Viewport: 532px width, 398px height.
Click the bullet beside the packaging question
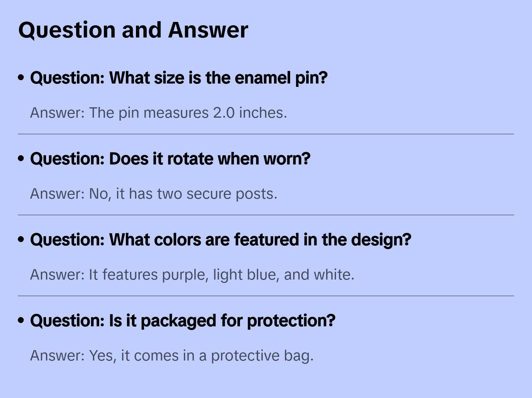pos(21,320)
